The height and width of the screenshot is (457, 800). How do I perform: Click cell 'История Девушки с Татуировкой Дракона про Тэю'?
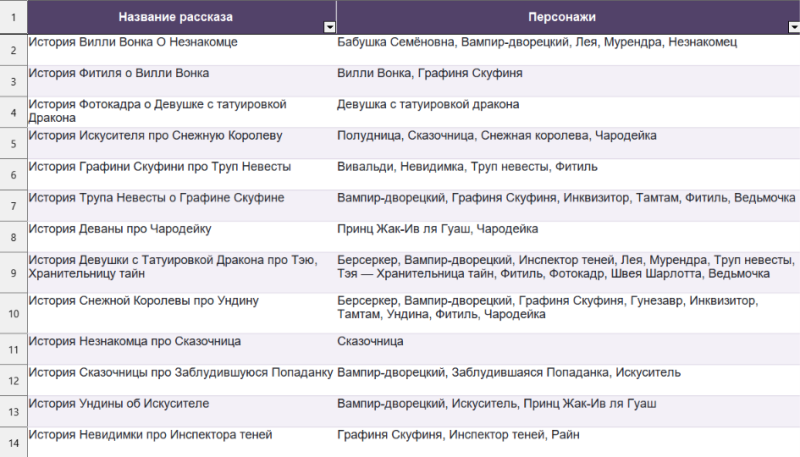[182, 272]
